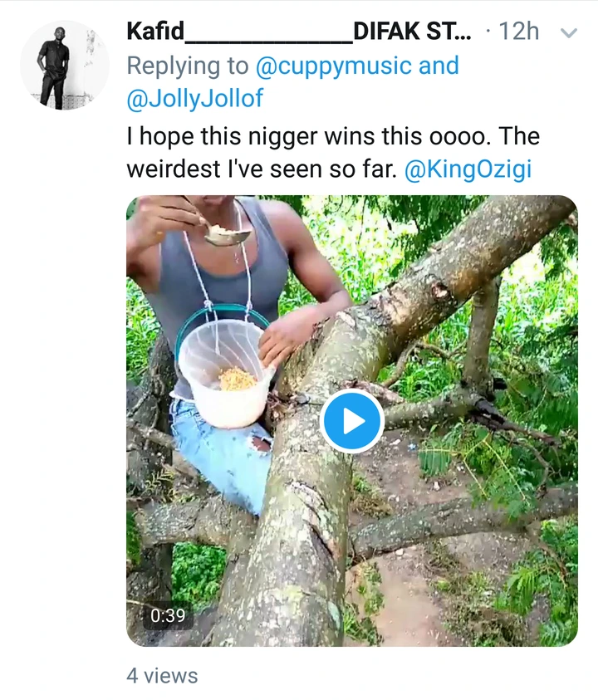Tap the word 'and' after @cuppymusic
Image resolution: width=598 pixels, height=700 pixels.
(439, 66)
